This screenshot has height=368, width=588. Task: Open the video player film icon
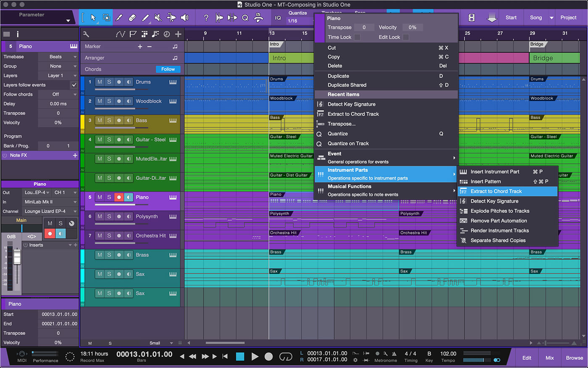[x=472, y=18]
